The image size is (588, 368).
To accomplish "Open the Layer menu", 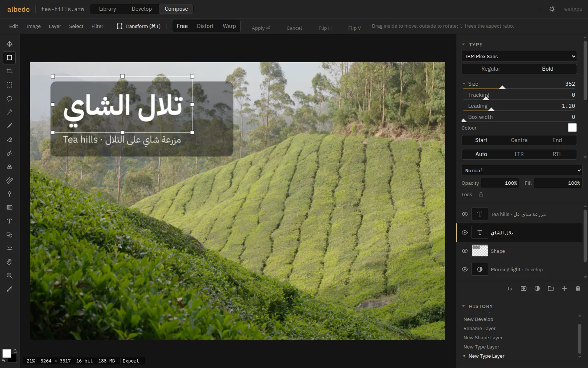I will pos(55,26).
